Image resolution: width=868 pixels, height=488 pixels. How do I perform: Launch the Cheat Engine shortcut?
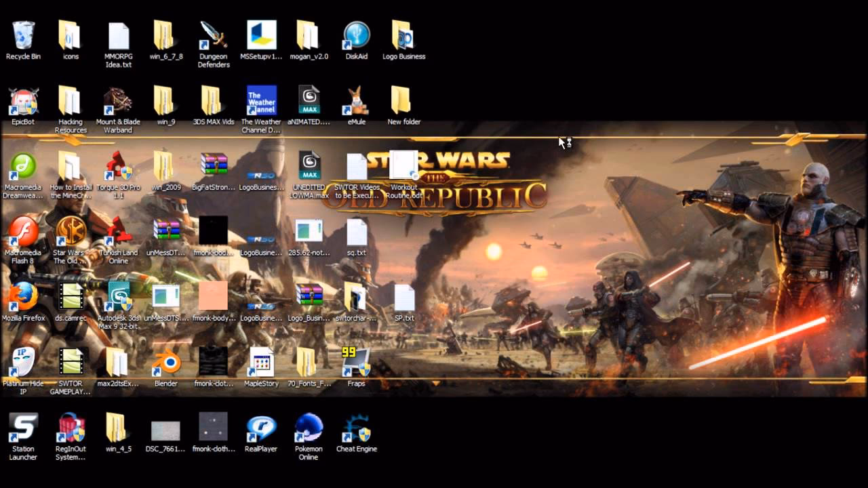pyautogui.click(x=356, y=428)
